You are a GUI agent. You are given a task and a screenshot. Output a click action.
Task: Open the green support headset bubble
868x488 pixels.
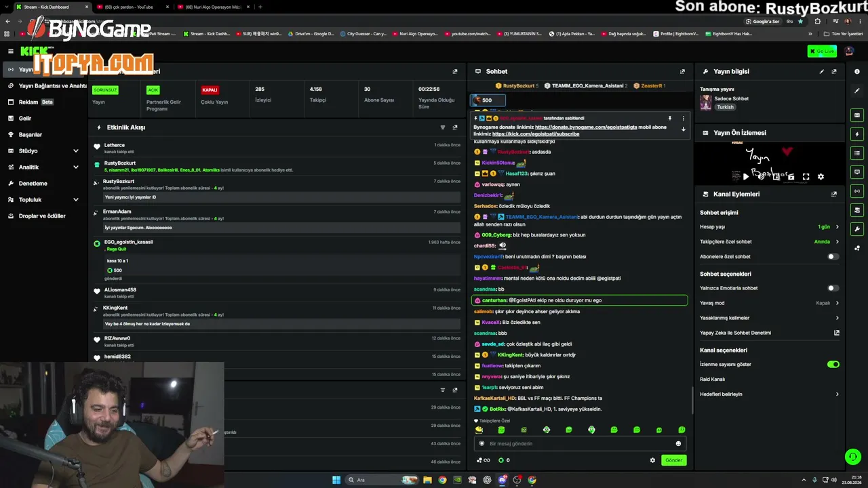coord(852,457)
